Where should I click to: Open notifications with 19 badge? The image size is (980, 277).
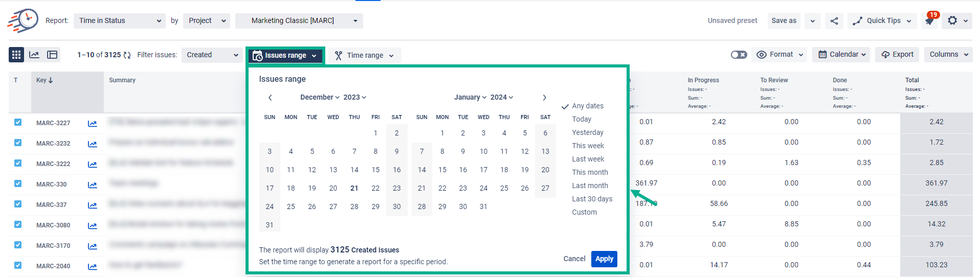(930, 20)
